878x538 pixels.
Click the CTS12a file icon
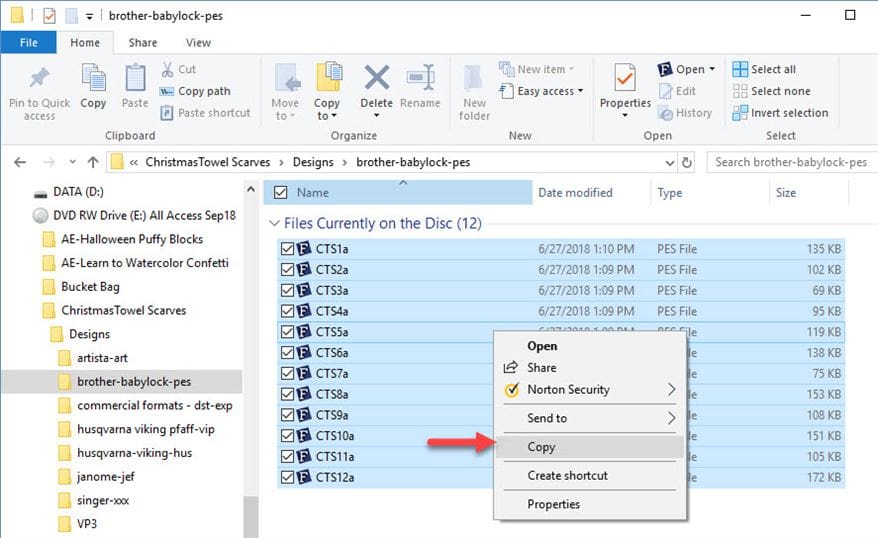coord(303,477)
